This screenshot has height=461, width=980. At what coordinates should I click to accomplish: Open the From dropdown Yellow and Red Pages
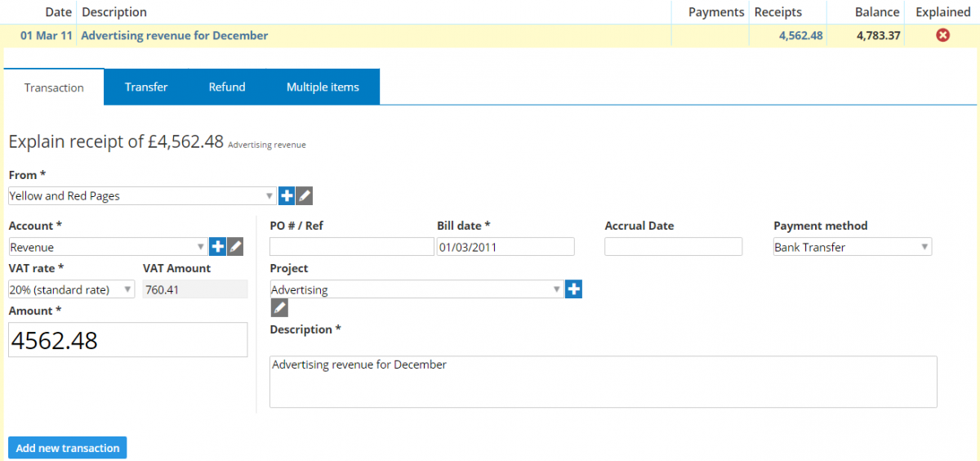point(142,195)
